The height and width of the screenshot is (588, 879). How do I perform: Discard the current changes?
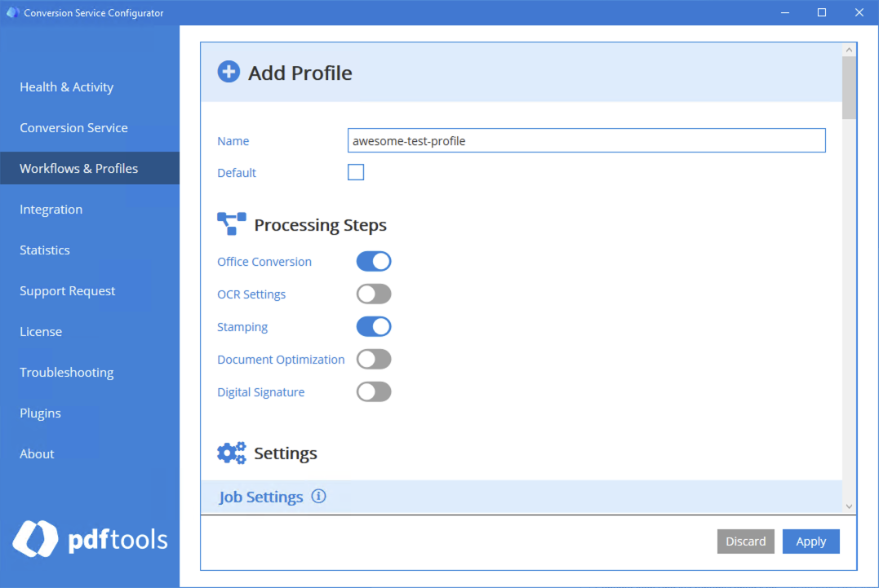(x=745, y=541)
